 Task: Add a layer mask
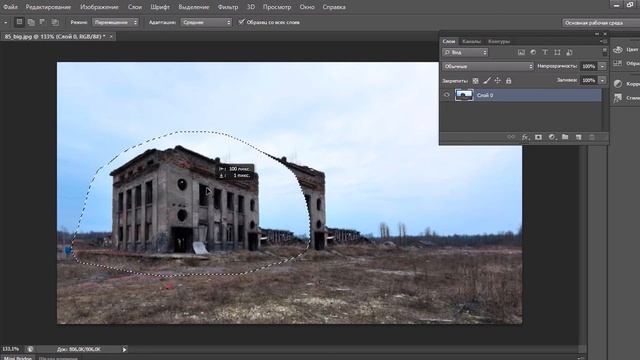[538, 137]
